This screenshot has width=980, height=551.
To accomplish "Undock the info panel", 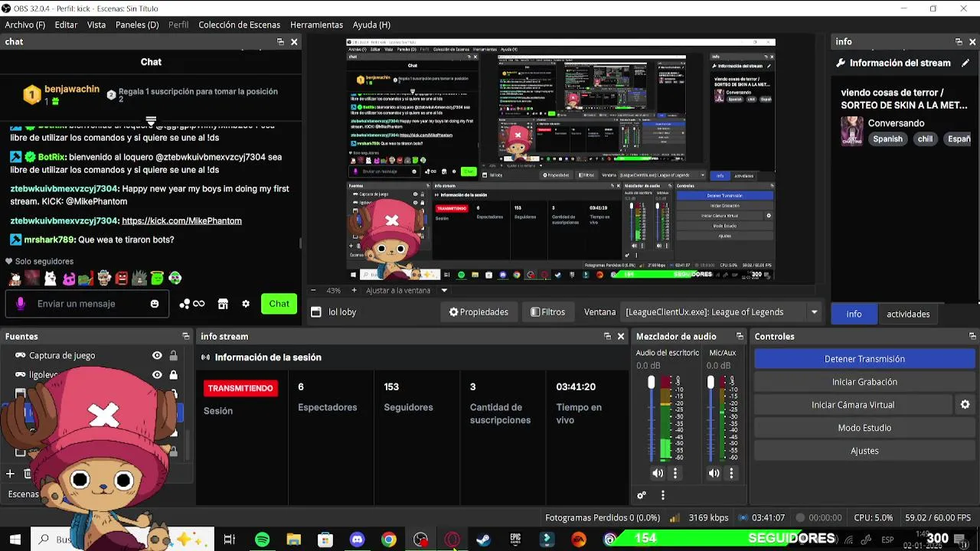I will coord(959,42).
